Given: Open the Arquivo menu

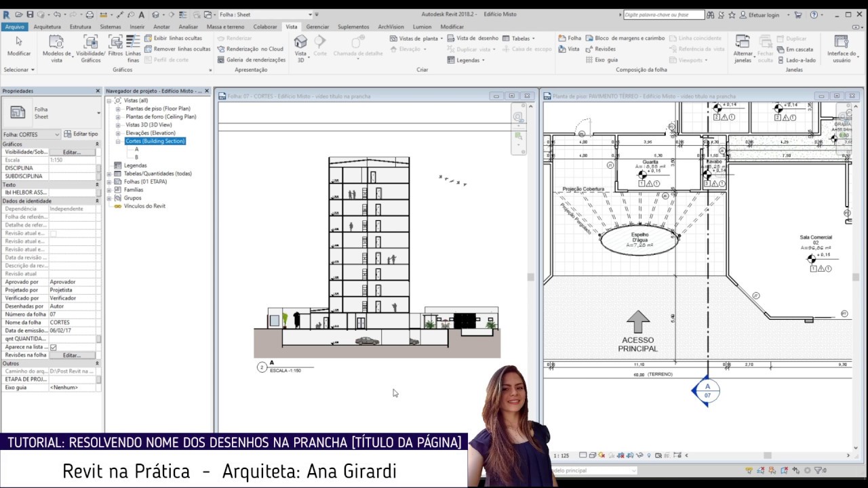Looking at the screenshot, I should (x=14, y=27).
